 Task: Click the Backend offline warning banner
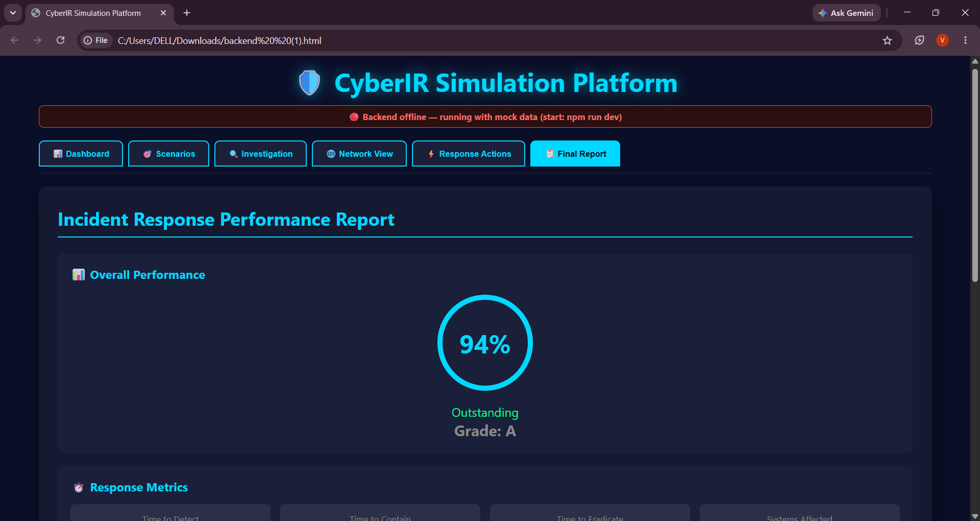(485, 116)
